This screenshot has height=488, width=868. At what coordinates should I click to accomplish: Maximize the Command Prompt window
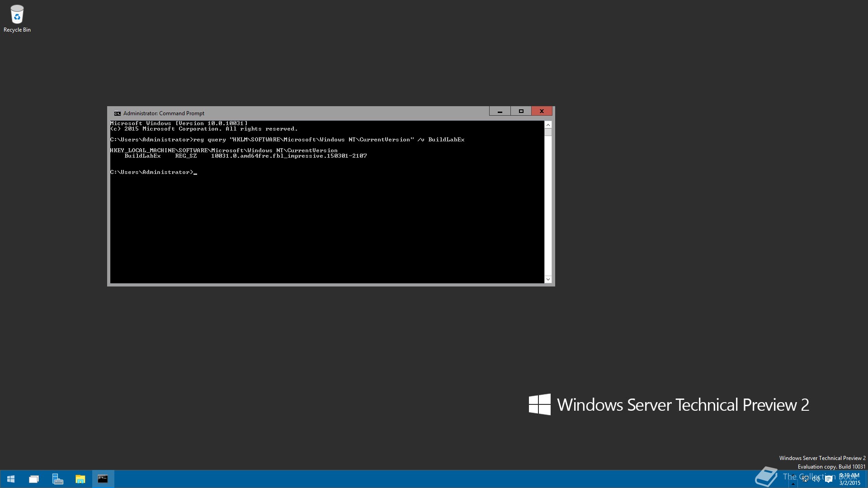pos(521,111)
